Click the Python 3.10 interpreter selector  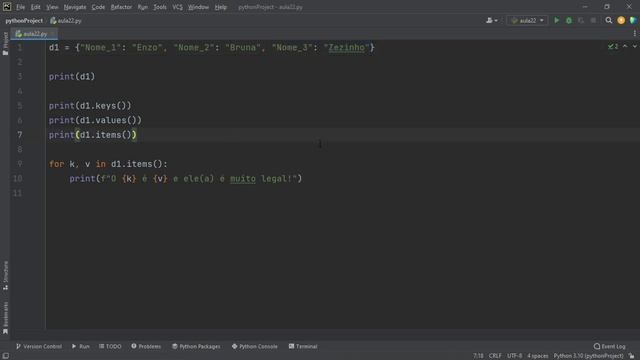point(588,356)
